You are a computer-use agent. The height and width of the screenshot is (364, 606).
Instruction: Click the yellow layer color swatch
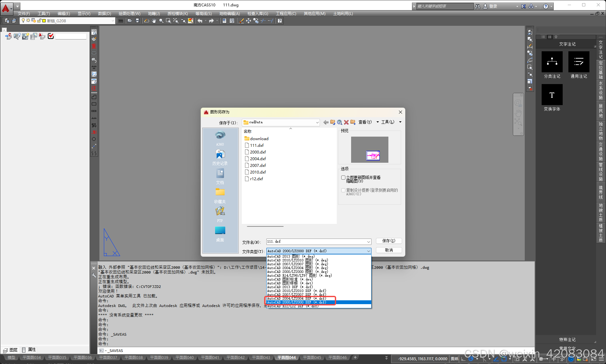click(44, 21)
